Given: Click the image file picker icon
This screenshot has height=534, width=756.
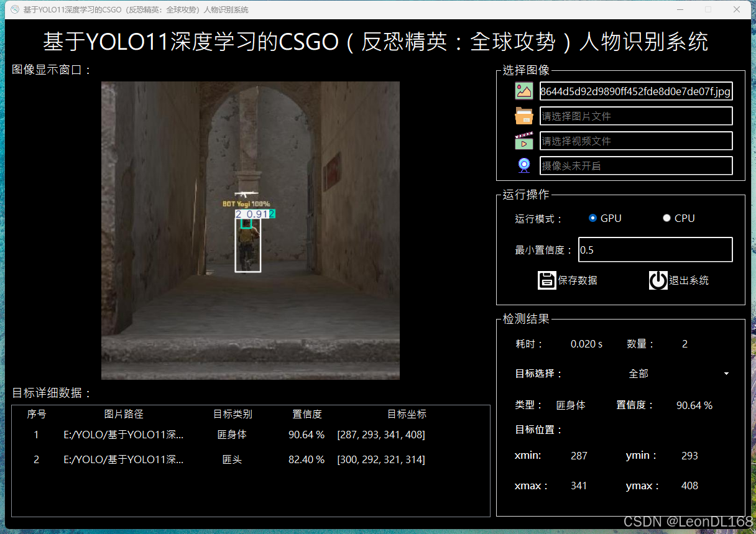Looking at the screenshot, I should pyautogui.click(x=524, y=91).
